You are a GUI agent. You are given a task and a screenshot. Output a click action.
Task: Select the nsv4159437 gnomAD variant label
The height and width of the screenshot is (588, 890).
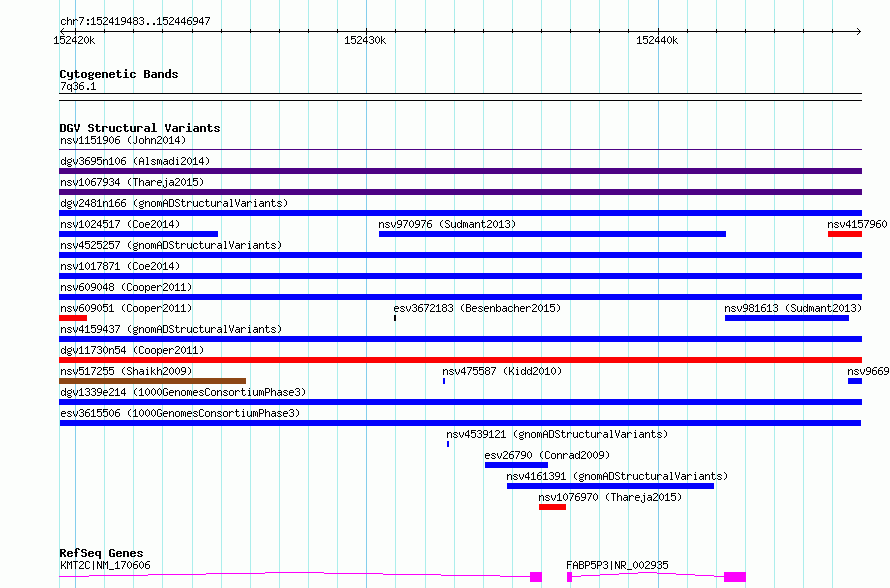click(x=171, y=329)
